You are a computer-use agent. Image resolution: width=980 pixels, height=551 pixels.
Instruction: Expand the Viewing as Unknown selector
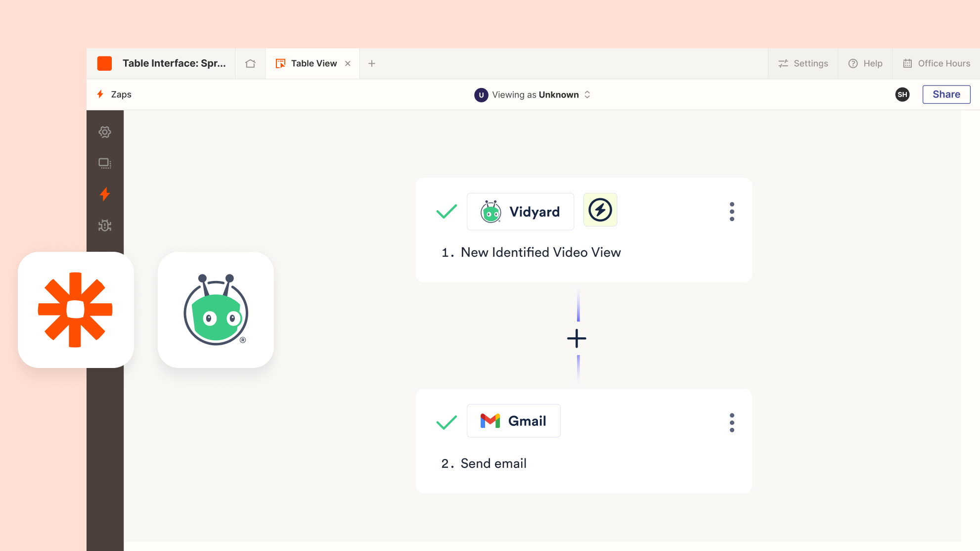coord(533,94)
